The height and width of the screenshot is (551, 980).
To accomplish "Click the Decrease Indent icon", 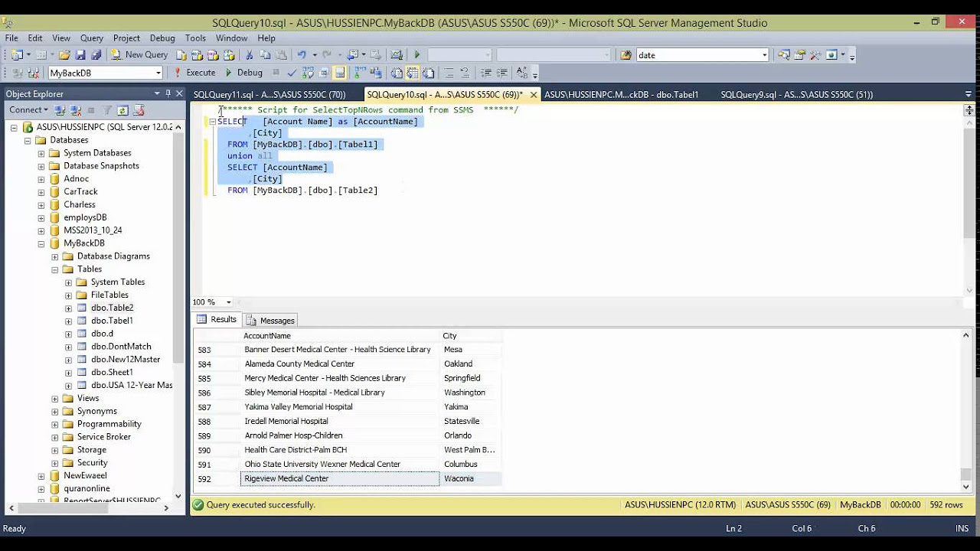I will click(486, 73).
